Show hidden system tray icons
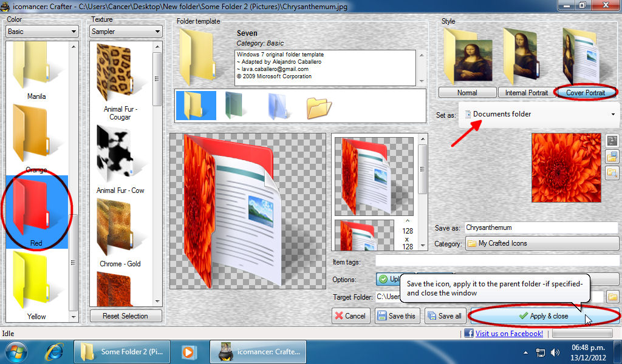622x364 pixels. [525, 352]
